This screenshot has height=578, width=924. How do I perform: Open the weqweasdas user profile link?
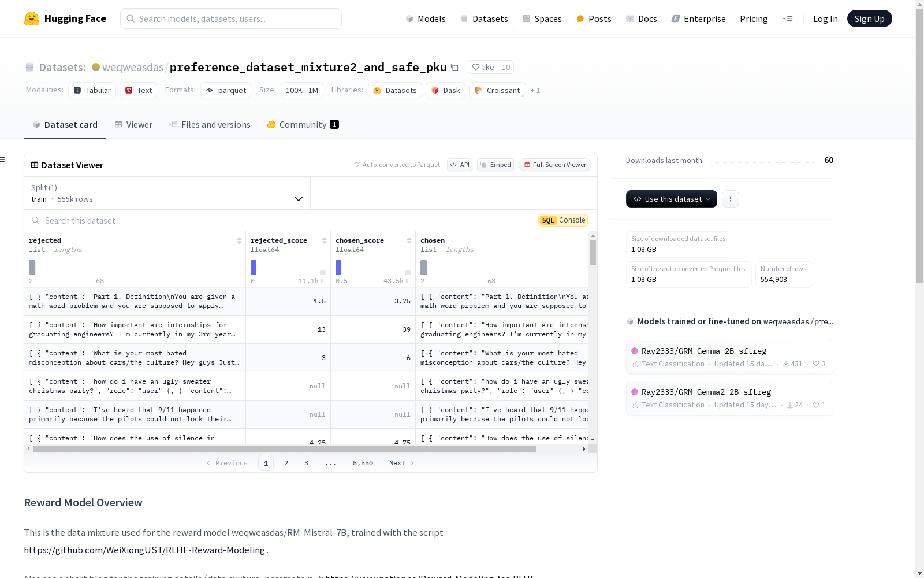tap(133, 67)
